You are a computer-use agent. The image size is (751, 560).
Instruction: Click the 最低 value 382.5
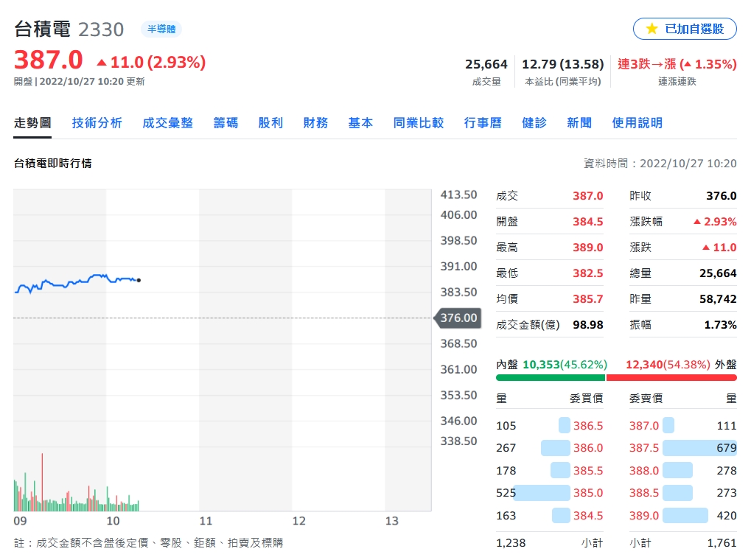coord(587,273)
